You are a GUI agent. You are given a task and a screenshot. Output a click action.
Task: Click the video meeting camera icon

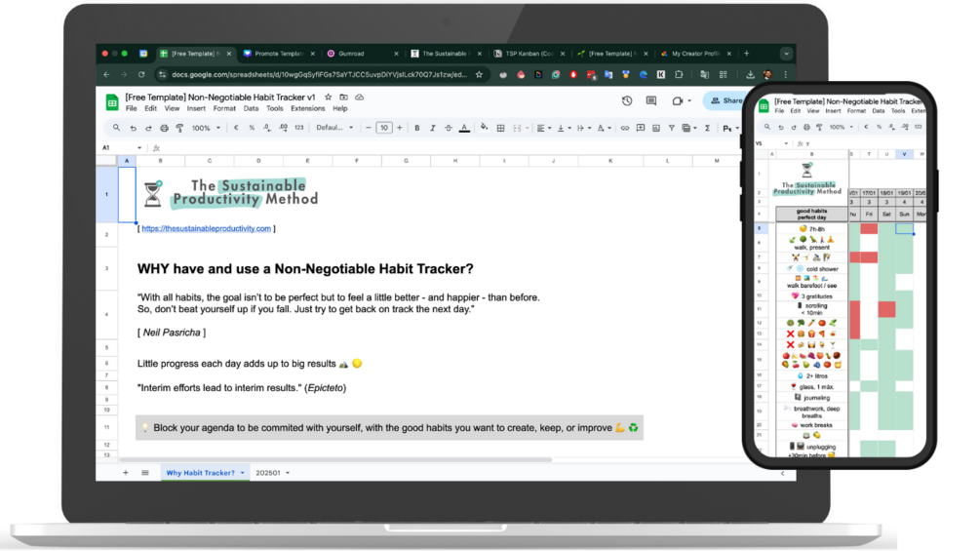[678, 100]
